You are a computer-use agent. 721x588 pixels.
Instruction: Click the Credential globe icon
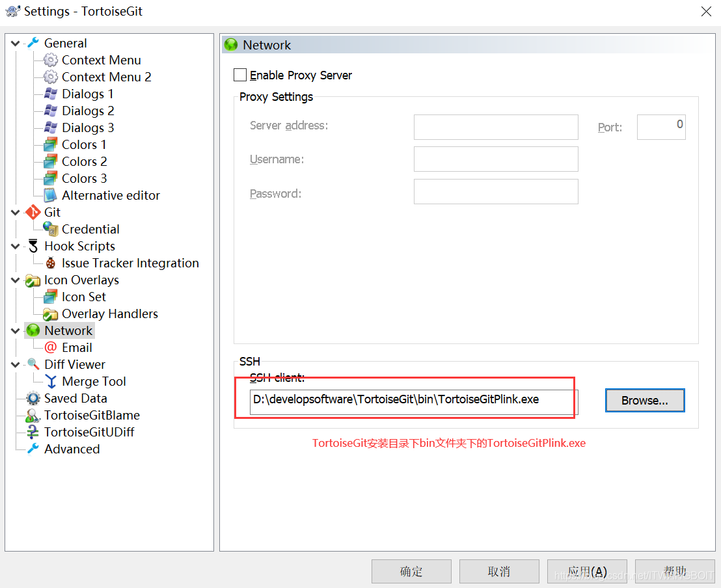point(51,229)
